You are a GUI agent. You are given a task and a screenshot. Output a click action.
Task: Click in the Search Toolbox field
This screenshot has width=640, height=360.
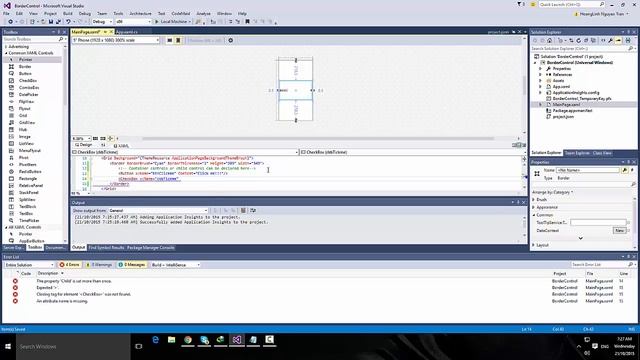pos(33,39)
